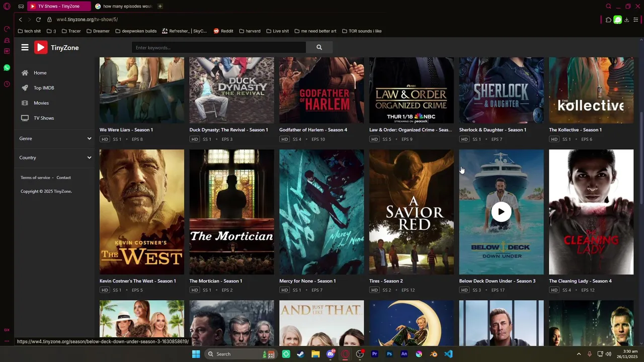The image size is (644, 362).
Task: Open the browser downloads icon
Action: click(x=626, y=20)
